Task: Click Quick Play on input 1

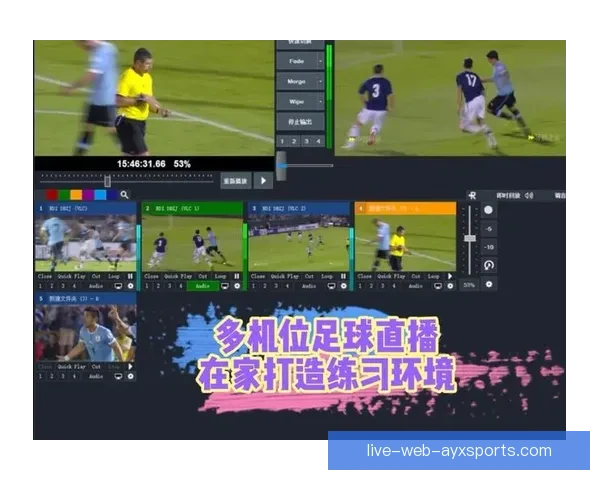Action: point(70,276)
